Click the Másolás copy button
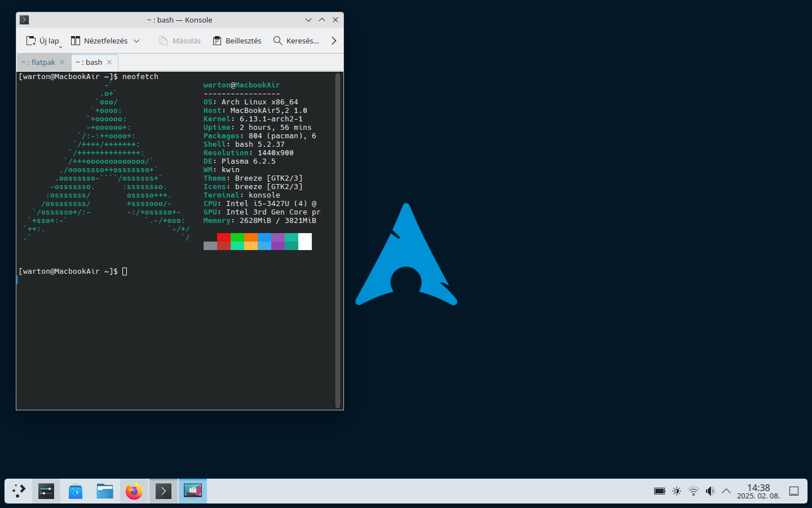The width and height of the screenshot is (812, 508). coord(180,41)
